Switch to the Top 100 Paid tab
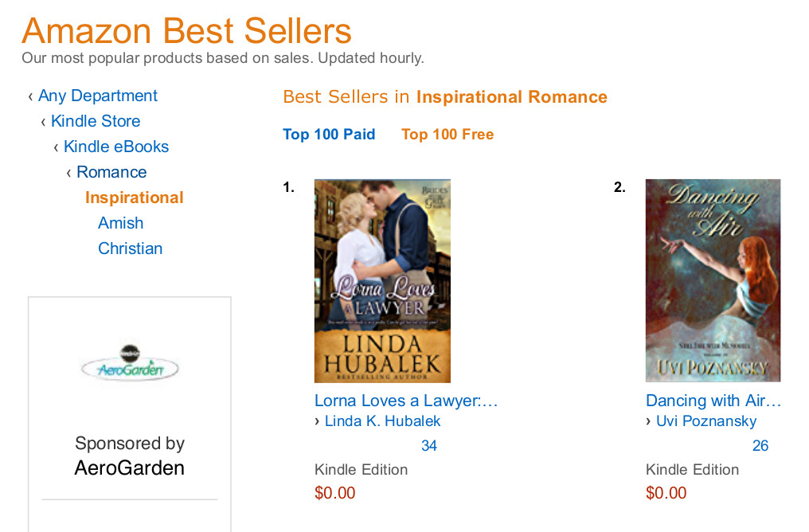 [329, 135]
